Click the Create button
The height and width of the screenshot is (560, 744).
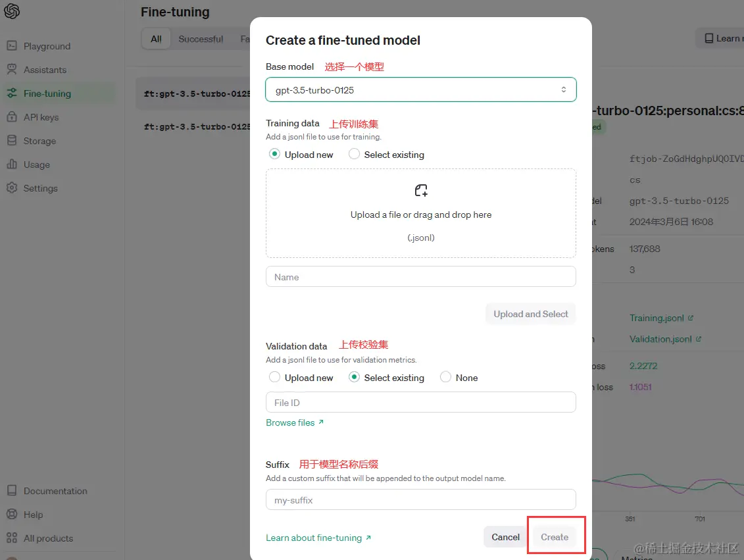click(555, 537)
